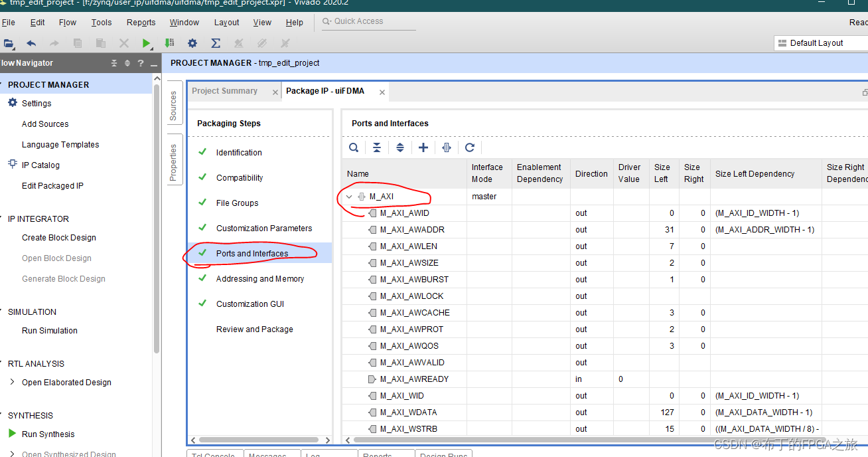This screenshot has width=868, height=457.
Task: Click the Undo arrow in toolbar
Action: click(31, 43)
